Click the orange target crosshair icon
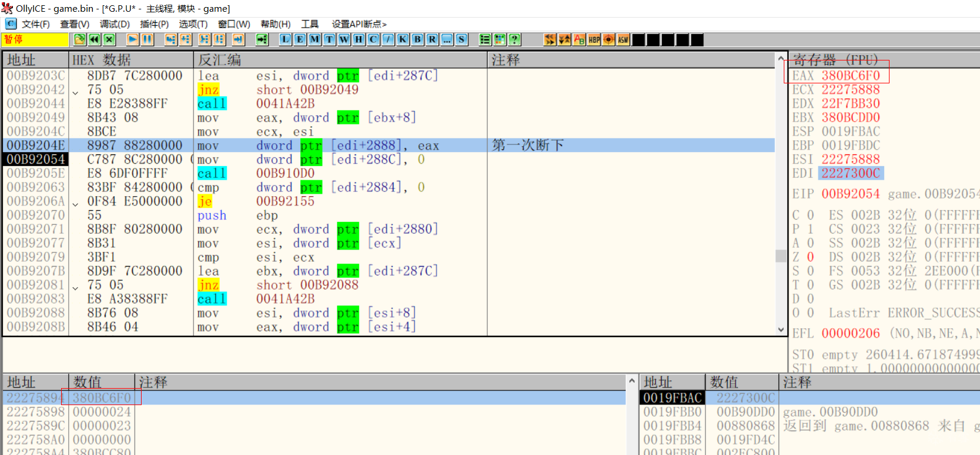The image size is (980, 455). coord(609,39)
